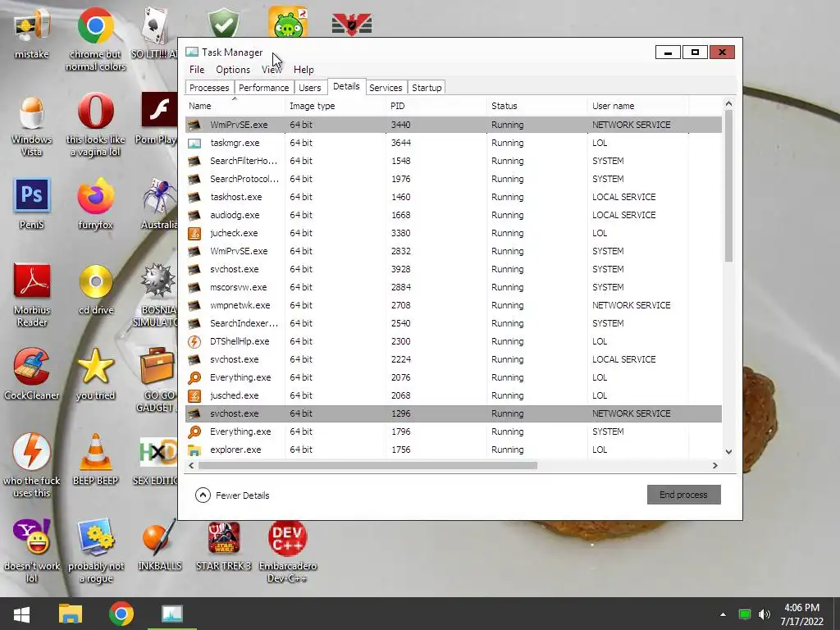840x630 pixels.
Task: Collapse Task Manager with Fewer Details
Action: [x=232, y=495]
